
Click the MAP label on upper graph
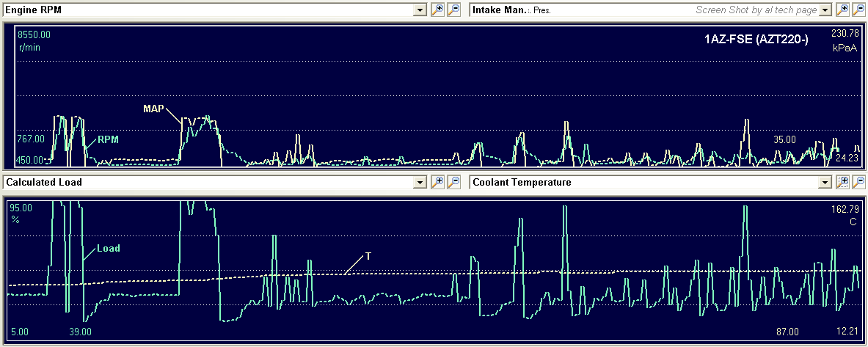[x=153, y=109]
